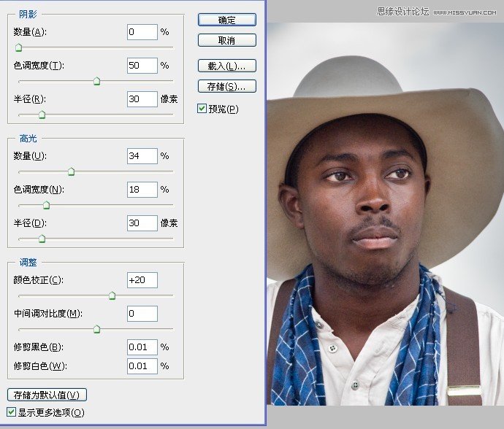This screenshot has height=429, width=504.
Task: Click the 高光 色调宽度(N) slider handle
Action: [x=46, y=205]
